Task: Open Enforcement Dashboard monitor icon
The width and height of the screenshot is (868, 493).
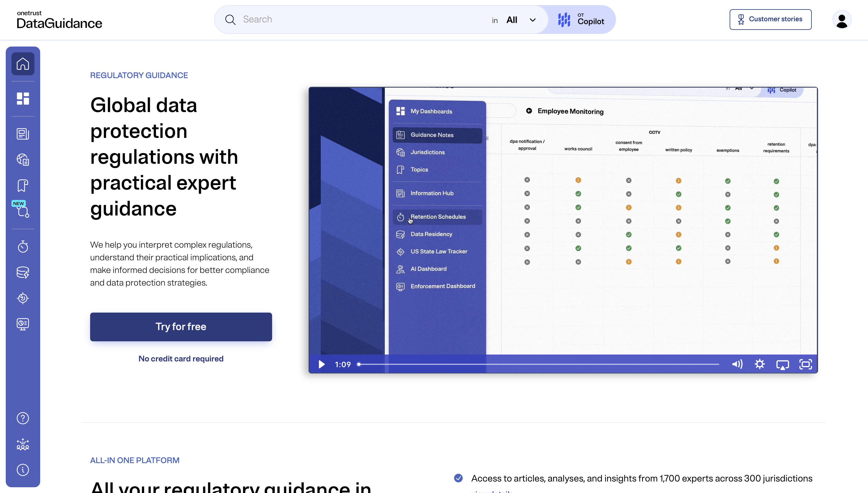Action: click(x=23, y=324)
